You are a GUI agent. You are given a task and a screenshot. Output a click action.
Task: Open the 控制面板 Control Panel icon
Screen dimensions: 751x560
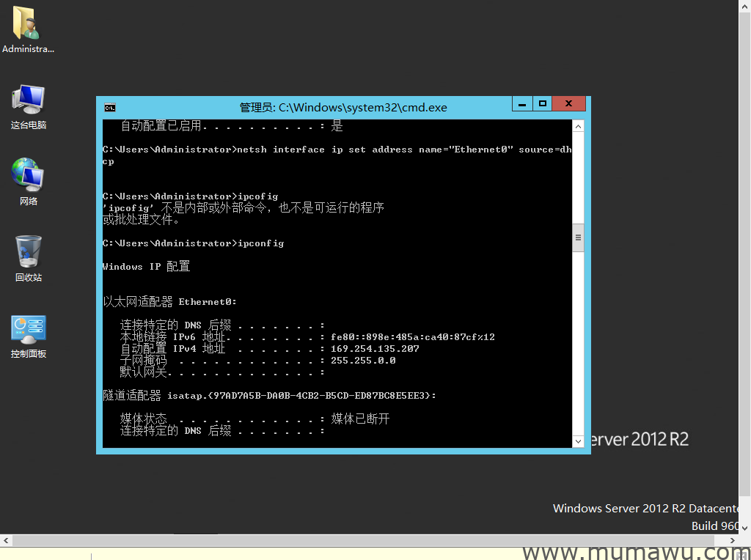28,328
